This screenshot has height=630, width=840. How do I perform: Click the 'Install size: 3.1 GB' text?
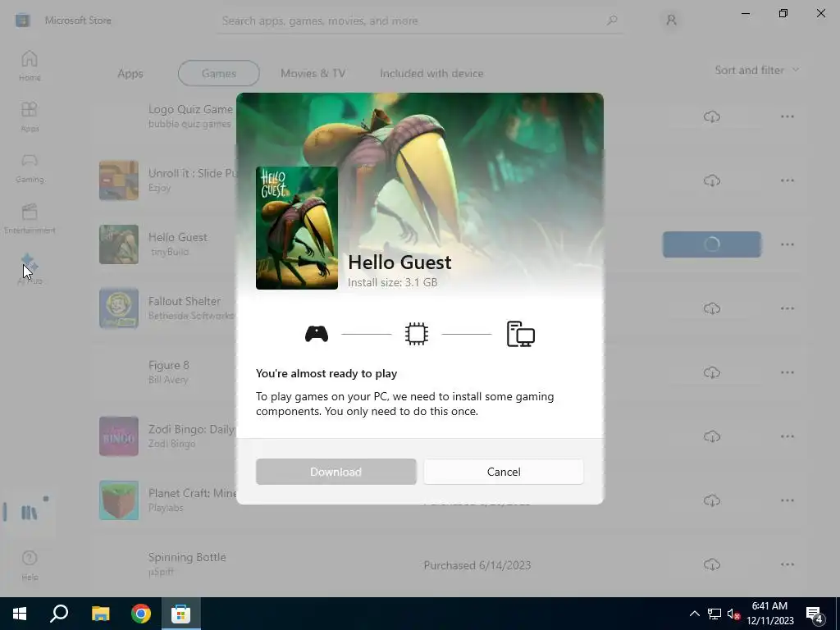click(x=393, y=282)
